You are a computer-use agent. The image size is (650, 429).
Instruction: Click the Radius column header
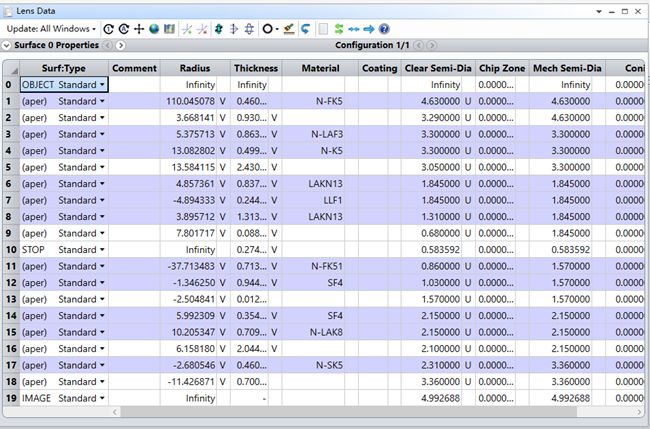(194, 68)
